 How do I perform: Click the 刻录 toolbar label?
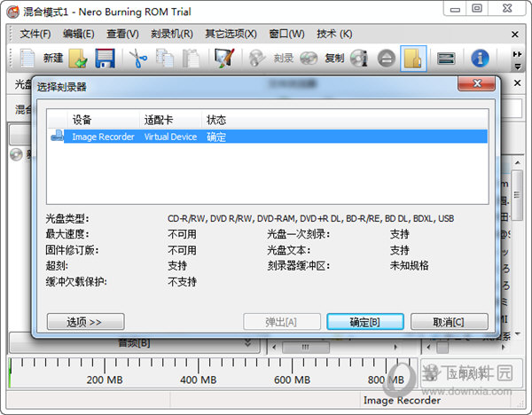(284, 59)
